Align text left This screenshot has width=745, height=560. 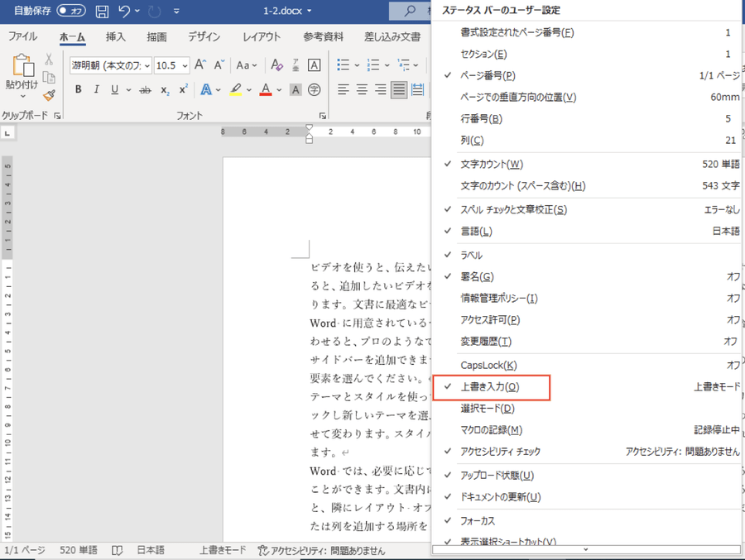[x=343, y=89]
